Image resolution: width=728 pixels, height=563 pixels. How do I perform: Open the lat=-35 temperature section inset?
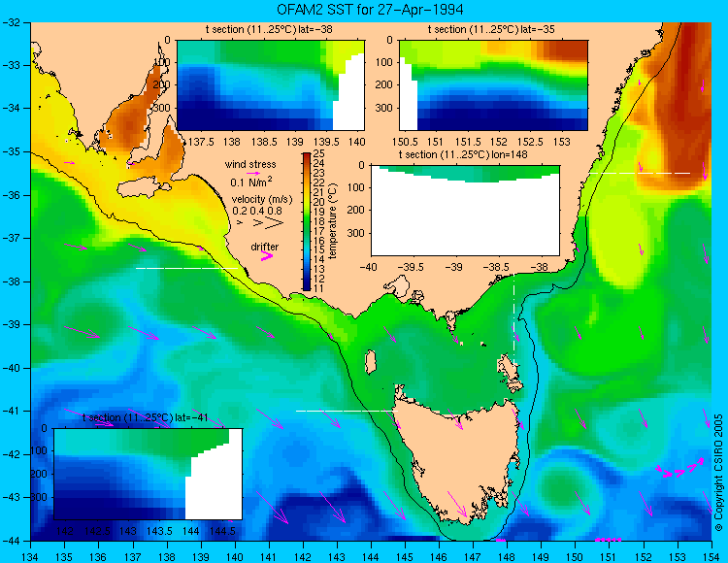493,85
